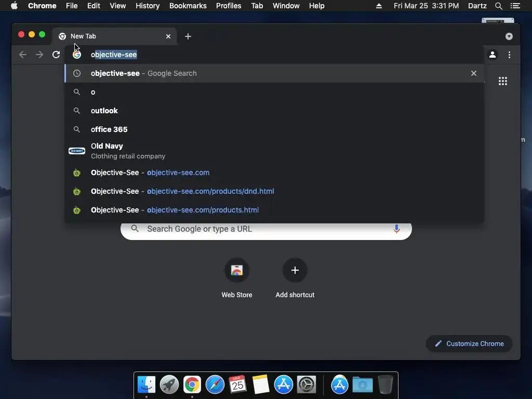Open the Google apps grid
Screen dimensions: 532x399
(x=503, y=81)
